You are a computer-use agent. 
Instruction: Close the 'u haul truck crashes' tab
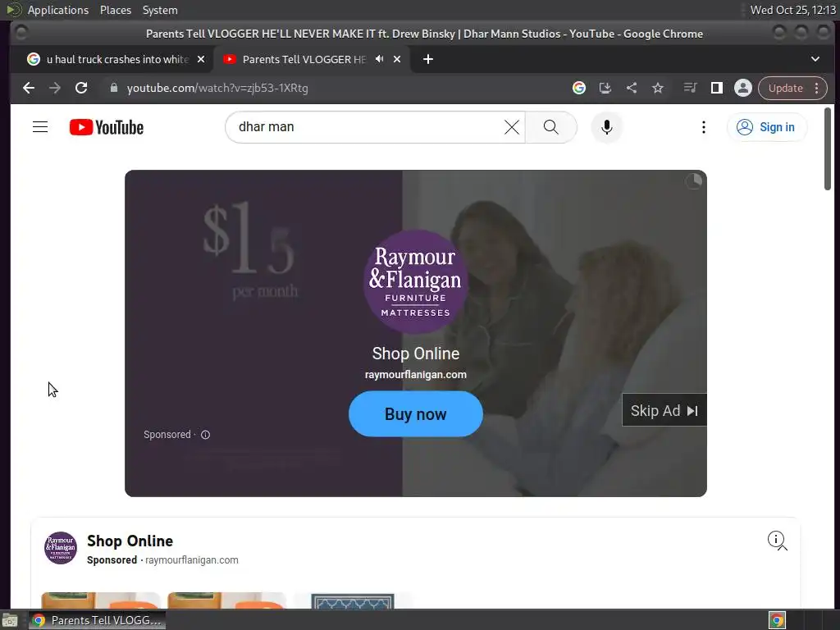(x=201, y=59)
